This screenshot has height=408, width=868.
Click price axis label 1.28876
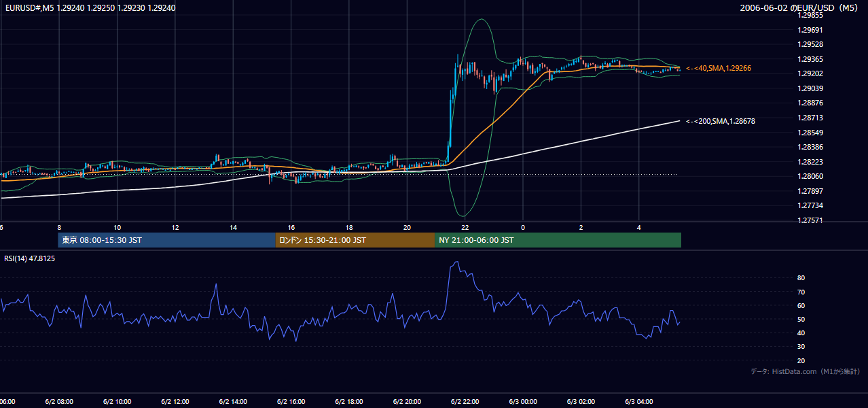tap(810, 103)
